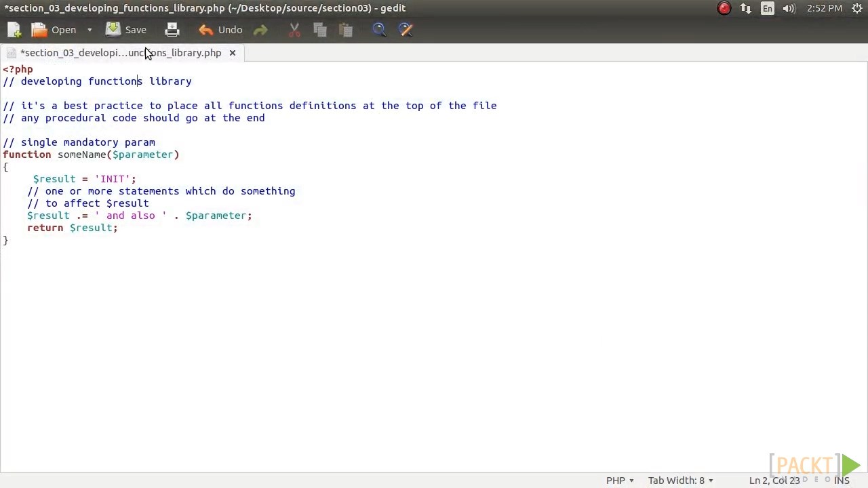Open the Tab Width: 8 dropdown

(680, 481)
